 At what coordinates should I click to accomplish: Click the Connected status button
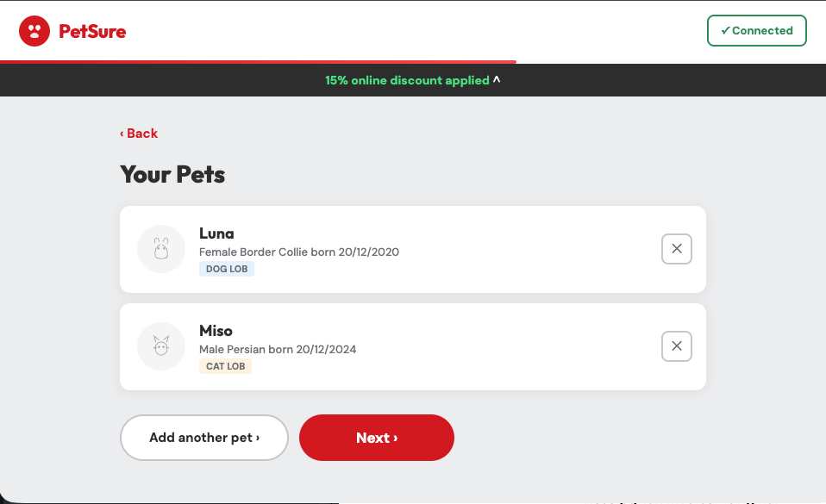[x=756, y=30]
